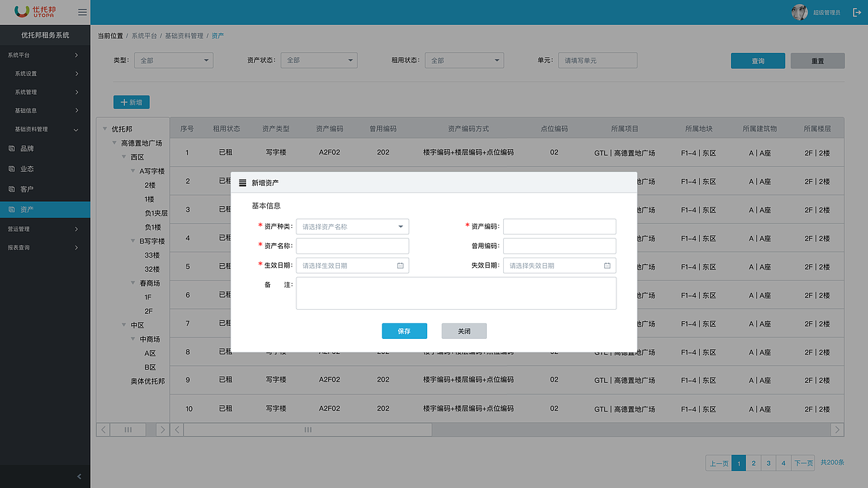868x488 pixels.
Task: Select the 奥体优托邦 tree node
Action: [148, 382]
